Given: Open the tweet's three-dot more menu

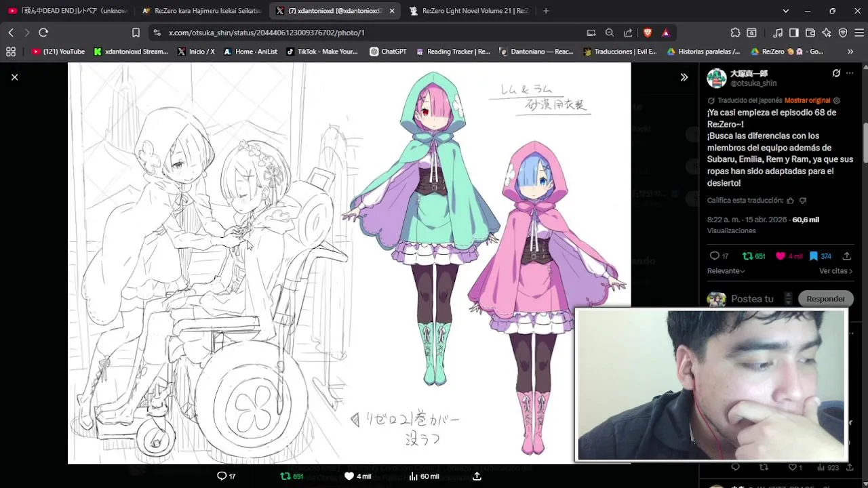Looking at the screenshot, I should (850, 73).
